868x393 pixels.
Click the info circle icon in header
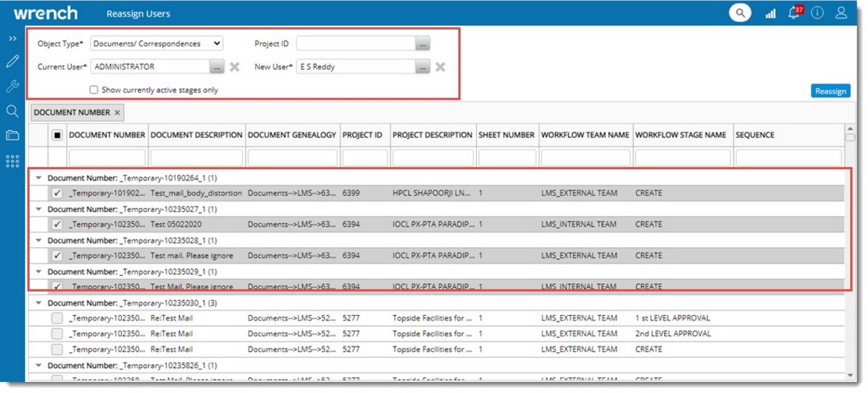[817, 13]
